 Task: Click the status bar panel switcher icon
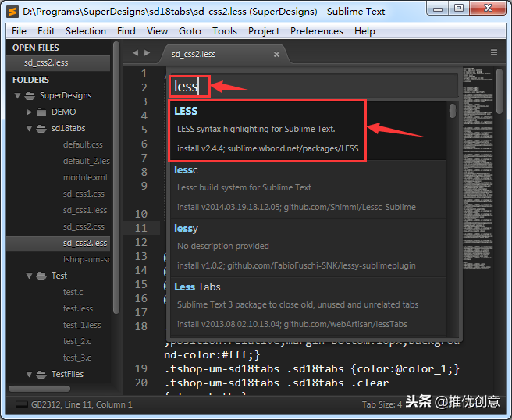22,404
